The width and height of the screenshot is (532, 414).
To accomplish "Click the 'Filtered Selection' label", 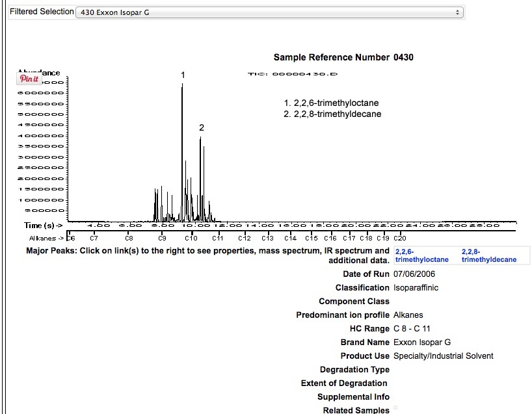I will click(x=42, y=12).
